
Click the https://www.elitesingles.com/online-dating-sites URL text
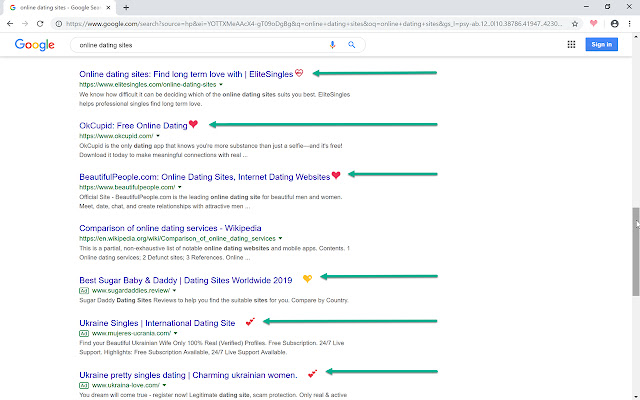tap(148, 84)
